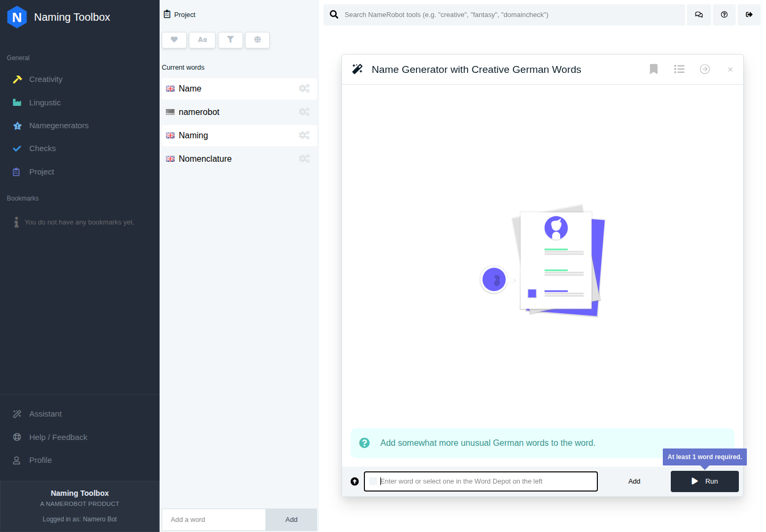Select the word Name in Current words
Viewport: 766px width, 532px height.
[x=190, y=89]
